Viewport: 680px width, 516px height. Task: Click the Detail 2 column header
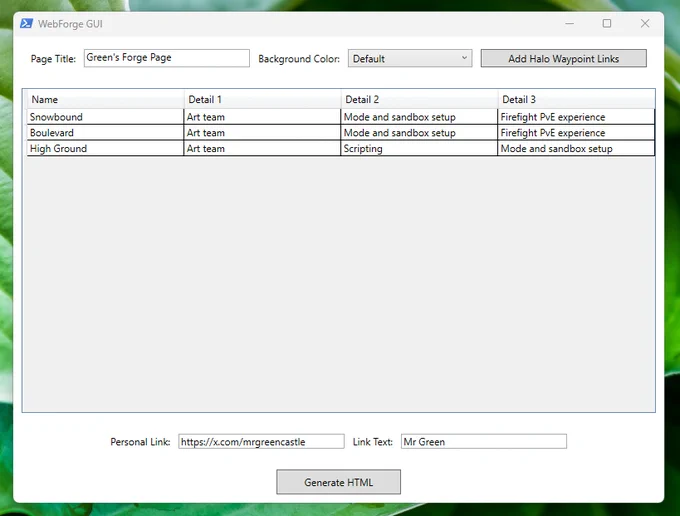(x=419, y=99)
